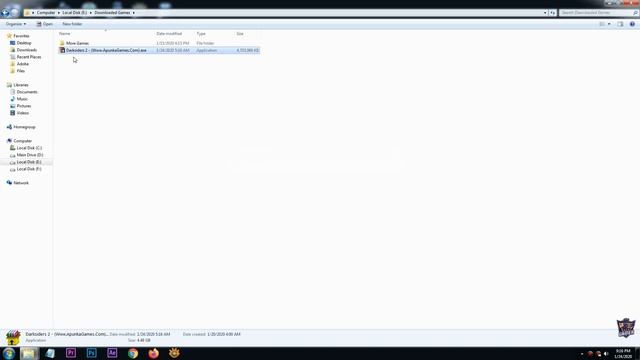Click the Darksiders 2 icon in details pane

[13, 338]
